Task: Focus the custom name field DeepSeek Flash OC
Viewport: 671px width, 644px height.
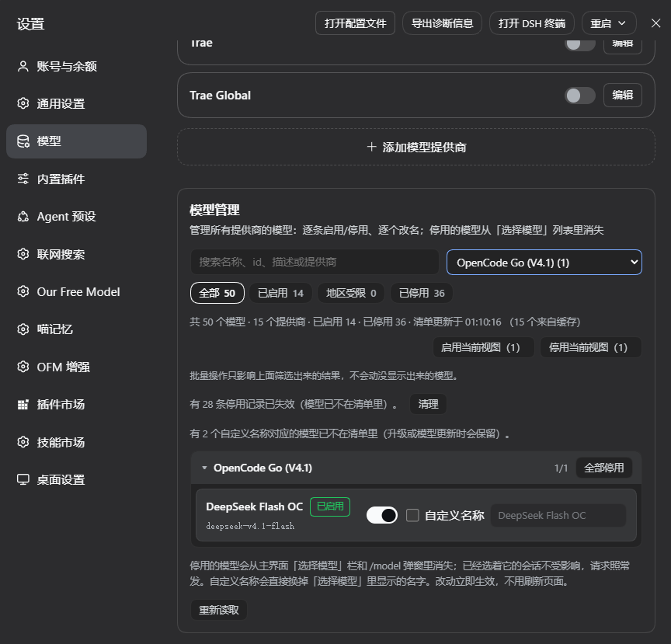Action: pyautogui.click(x=558, y=515)
